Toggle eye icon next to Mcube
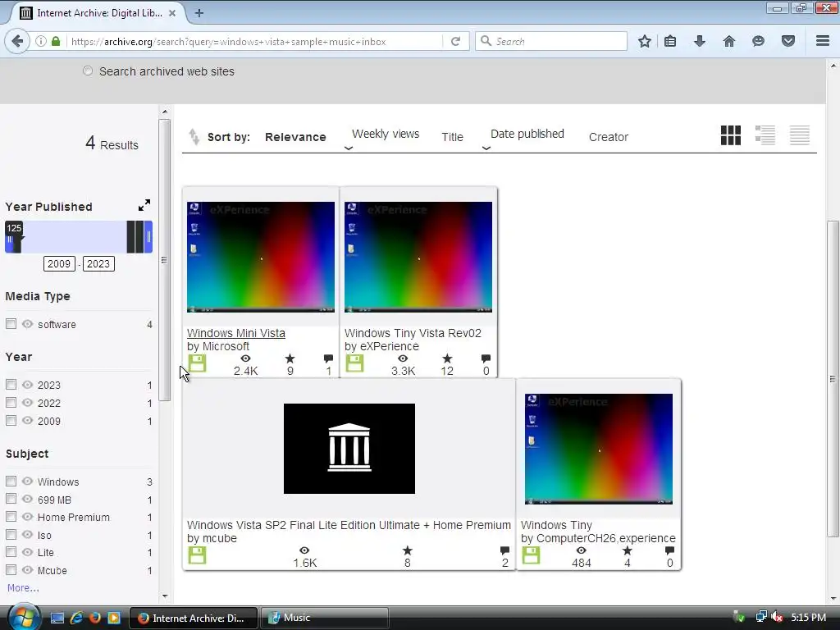The height and width of the screenshot is (630, 840). pos(27,569)
